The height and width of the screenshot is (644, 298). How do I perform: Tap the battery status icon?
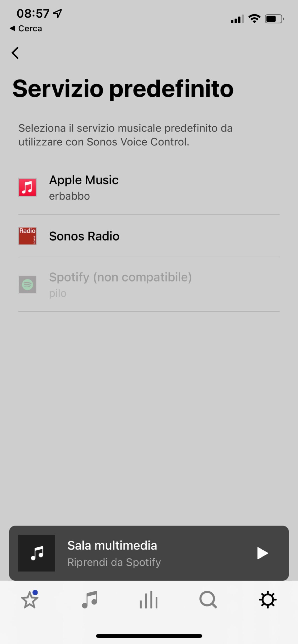(x=274, y=19)
